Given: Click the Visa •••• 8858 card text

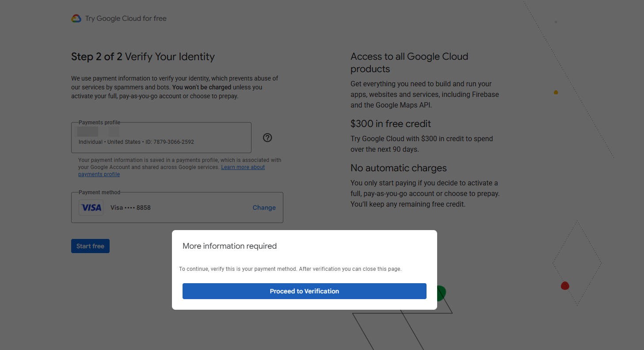Looking at the screenshot, I should tap(130, 208).
